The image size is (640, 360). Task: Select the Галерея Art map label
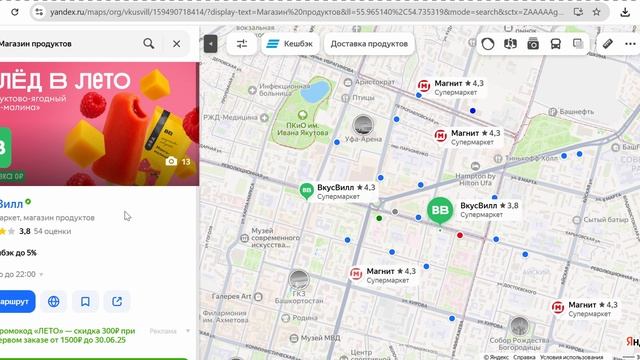(x=232, y=296)
